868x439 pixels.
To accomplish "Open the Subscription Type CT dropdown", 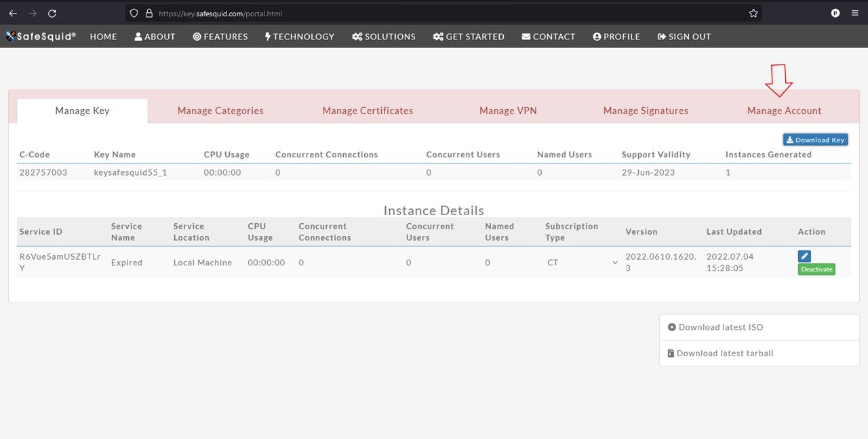I will click(x=582, y=263).
